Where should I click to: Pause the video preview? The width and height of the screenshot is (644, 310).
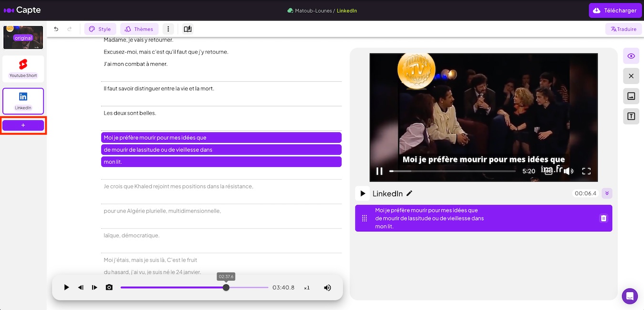tap(379, 171)
